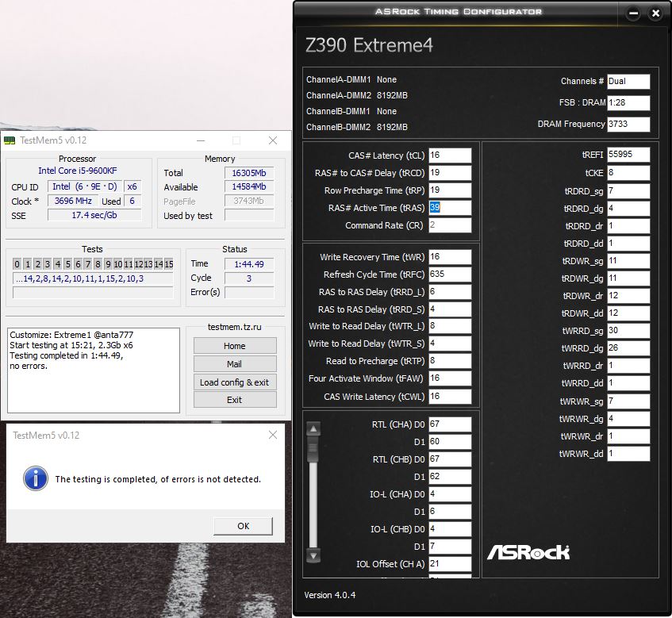Click the tRDRD_sg value field
Screen dimensions: 672x618
click(x=628, y=190)
